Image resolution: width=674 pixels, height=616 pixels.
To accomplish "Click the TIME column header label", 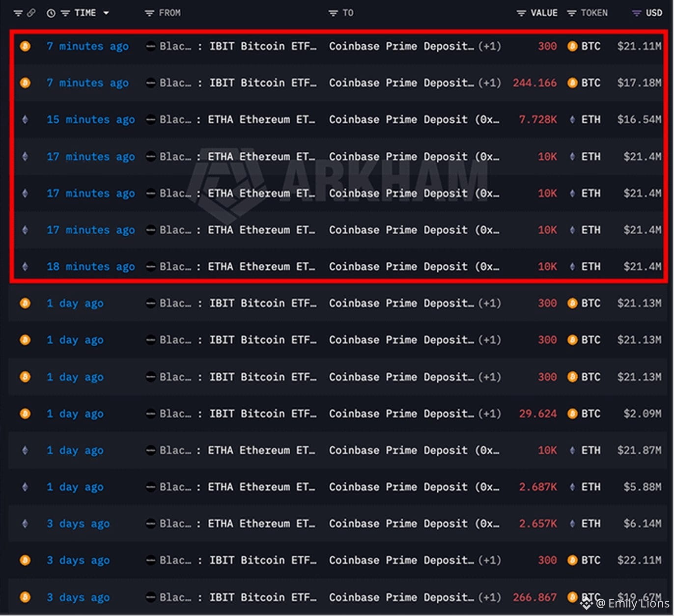I will tap(85, 13).
